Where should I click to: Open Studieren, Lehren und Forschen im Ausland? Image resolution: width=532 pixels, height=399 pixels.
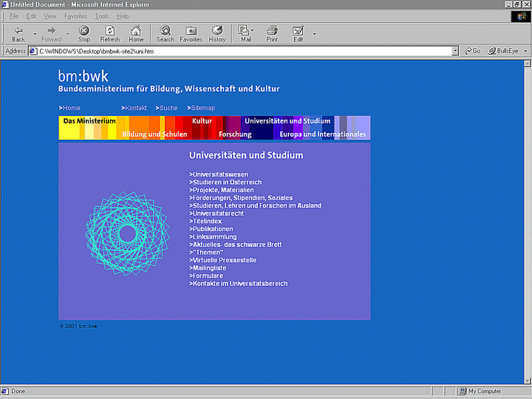click(255, 205)
